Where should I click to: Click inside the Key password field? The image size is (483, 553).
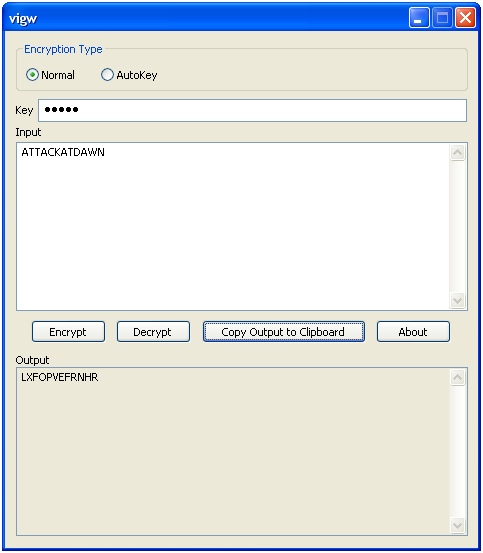point(252,110)
